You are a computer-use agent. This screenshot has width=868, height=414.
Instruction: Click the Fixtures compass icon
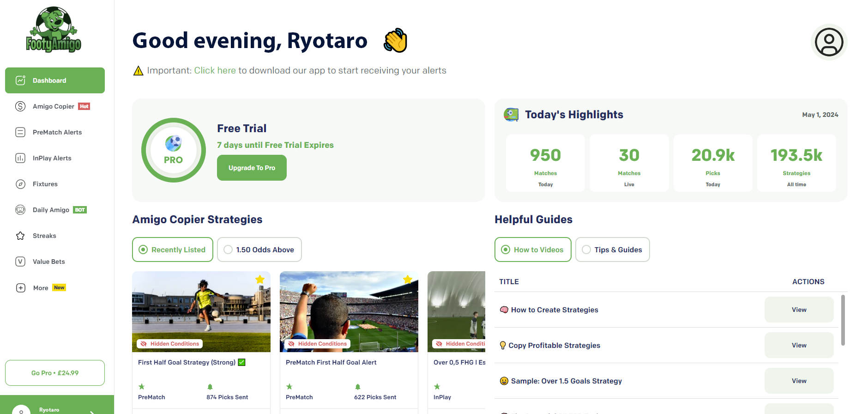click(20, 184)
